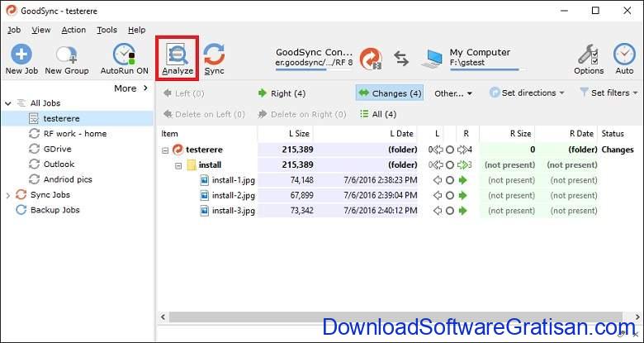Image resolution: width=644 pixels, height=343 pixels.
Task: Open the Other... dropdown
Action: [453, 93]
